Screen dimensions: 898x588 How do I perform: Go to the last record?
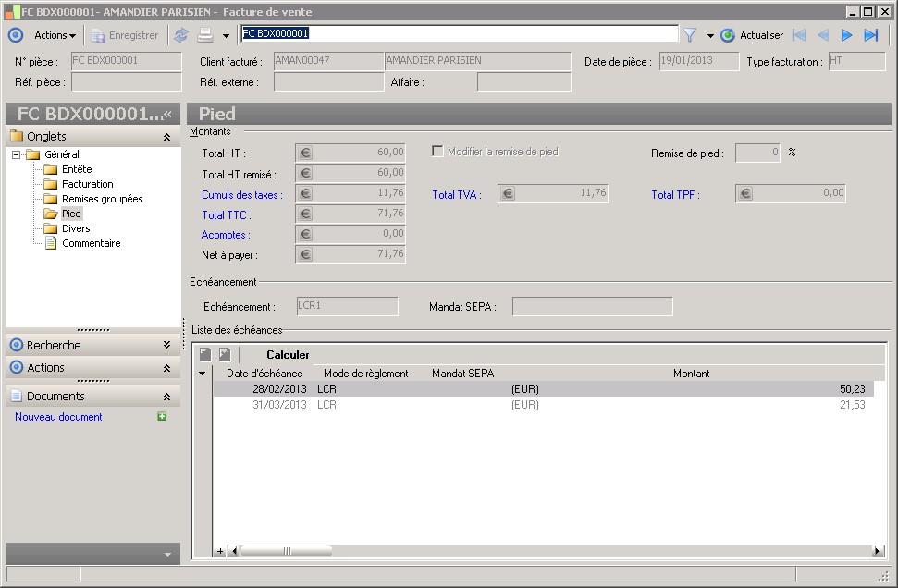coord(870,35)
